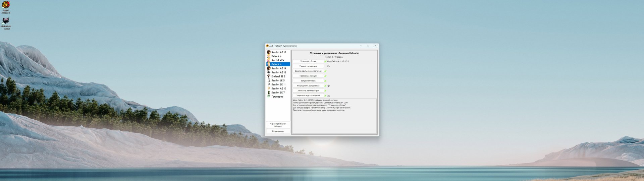Viewport: 644px width, 181px height.
Task: Open "Настройки и опции"
Action: 308,76
